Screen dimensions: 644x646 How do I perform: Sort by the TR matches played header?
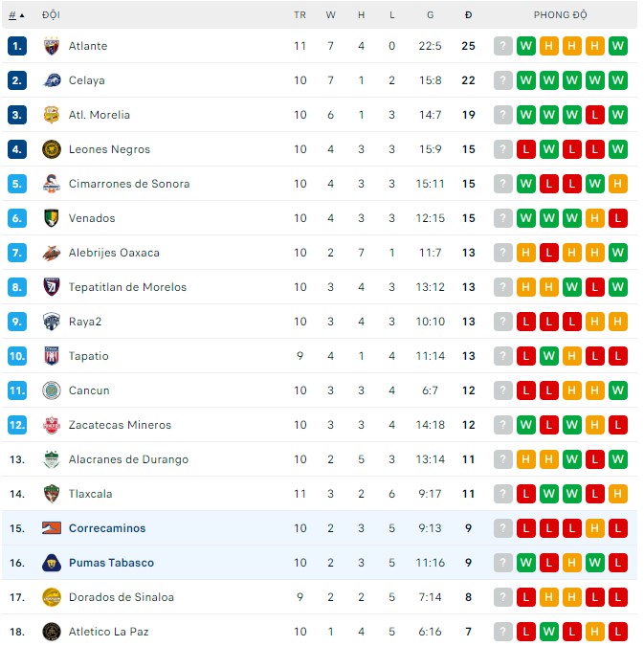(x=300, y=15)
